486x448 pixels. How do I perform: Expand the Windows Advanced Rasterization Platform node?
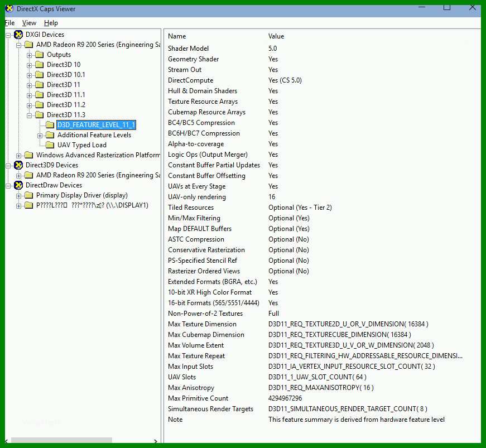[18, 156]
